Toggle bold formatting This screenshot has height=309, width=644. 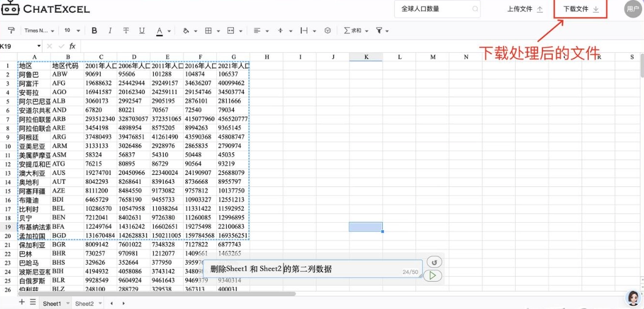point(94,30)
